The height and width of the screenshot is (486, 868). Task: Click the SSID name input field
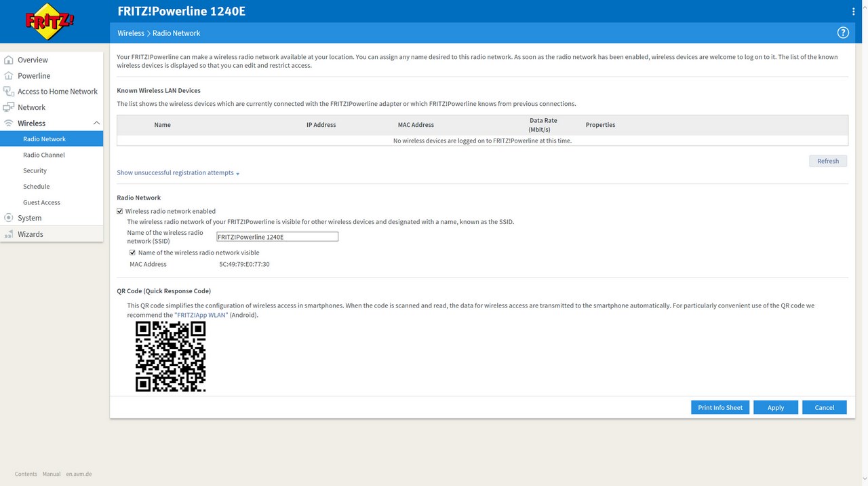[277, 237]
